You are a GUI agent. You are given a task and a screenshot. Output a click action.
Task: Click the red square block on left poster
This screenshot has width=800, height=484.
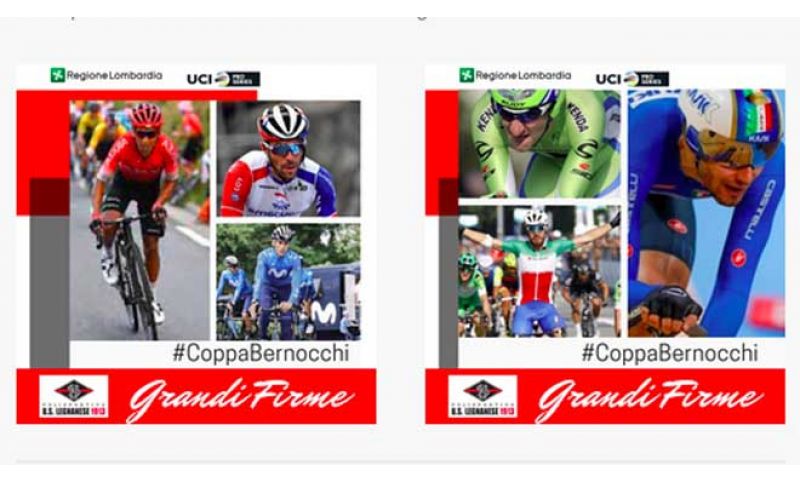(43, 153)
